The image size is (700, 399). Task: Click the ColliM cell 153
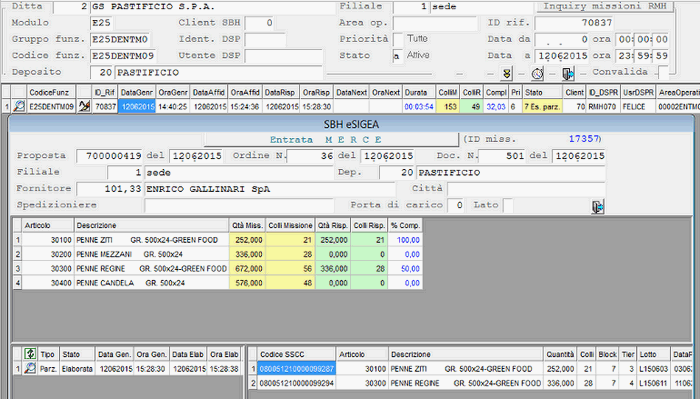pos(447,107)
